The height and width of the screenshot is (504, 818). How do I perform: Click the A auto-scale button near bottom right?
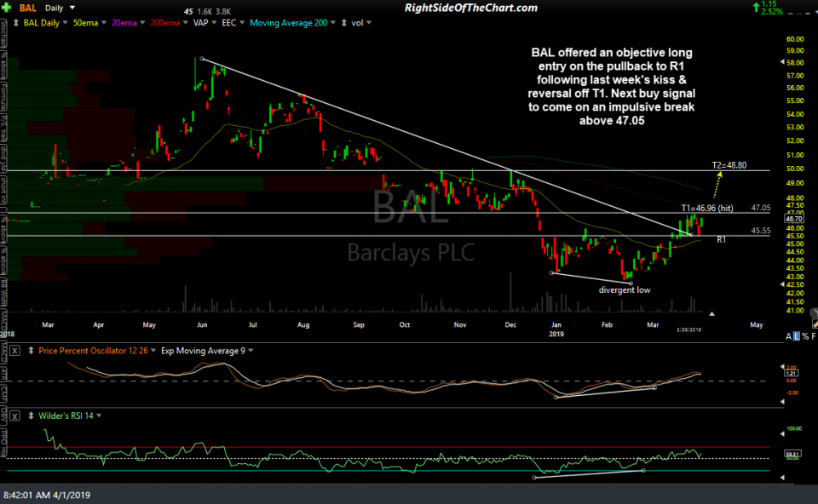tap(788, 336)
